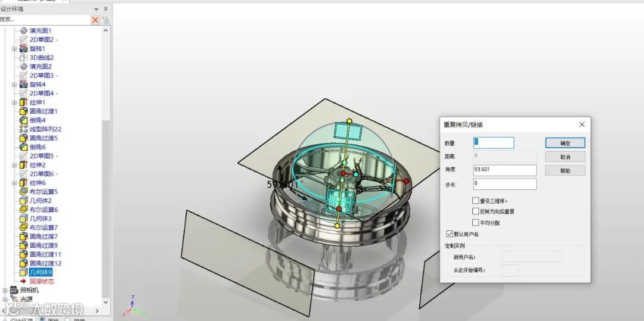Image resolution: width=644 pixels, height=321 pixels.
Task: Expand the 拉伸1 tree node
Action: point(14,102)
